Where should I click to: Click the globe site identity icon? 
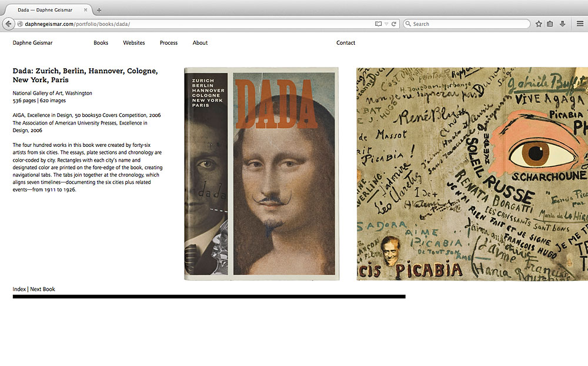pyautogui.click(x=20, y=24)
